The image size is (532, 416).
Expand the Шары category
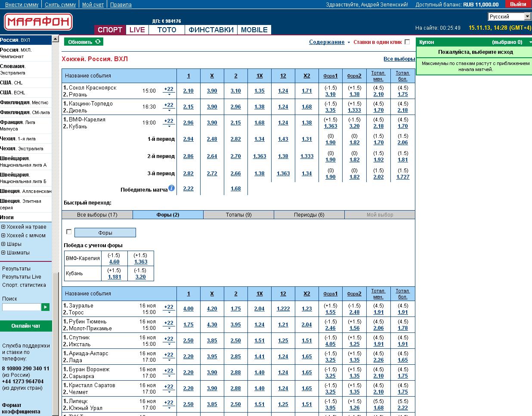tap(3, 244)
